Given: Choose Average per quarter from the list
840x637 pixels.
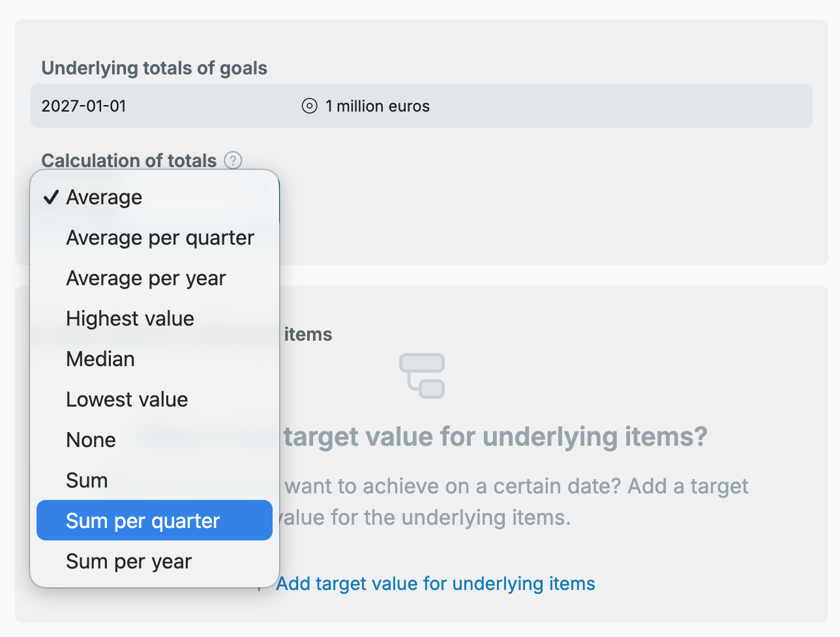Looking at the screenshot, I should (160, 238).
